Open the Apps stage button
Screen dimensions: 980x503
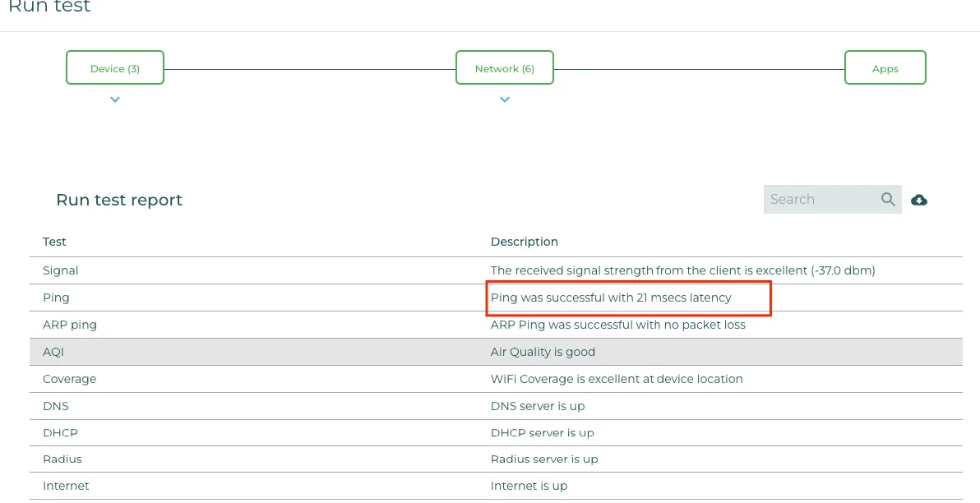pyautogui.click(x=885, y=67)
